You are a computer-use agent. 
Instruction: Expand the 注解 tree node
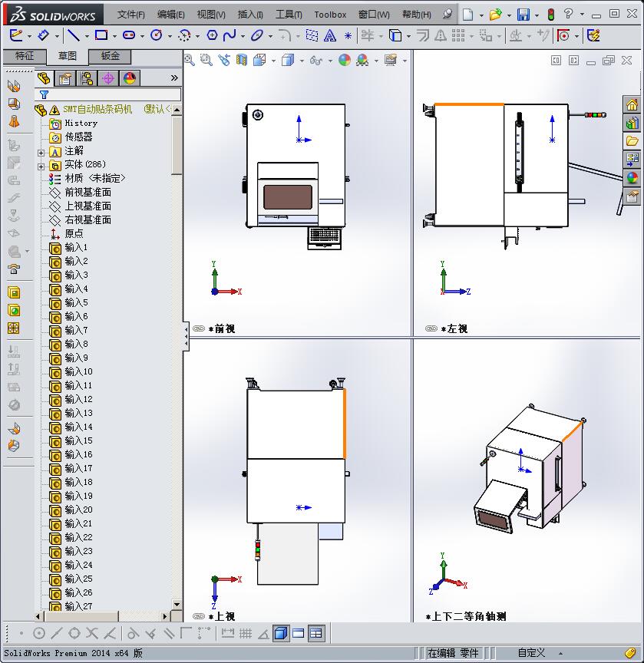(x=41, y=153)
